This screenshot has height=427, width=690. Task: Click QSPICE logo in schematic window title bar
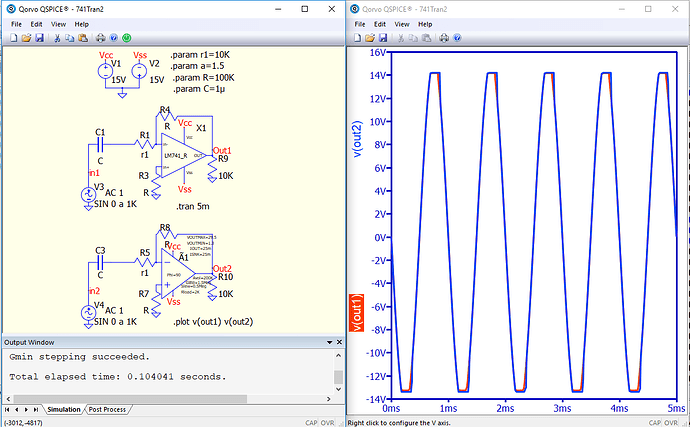click(x=11, y=9)
